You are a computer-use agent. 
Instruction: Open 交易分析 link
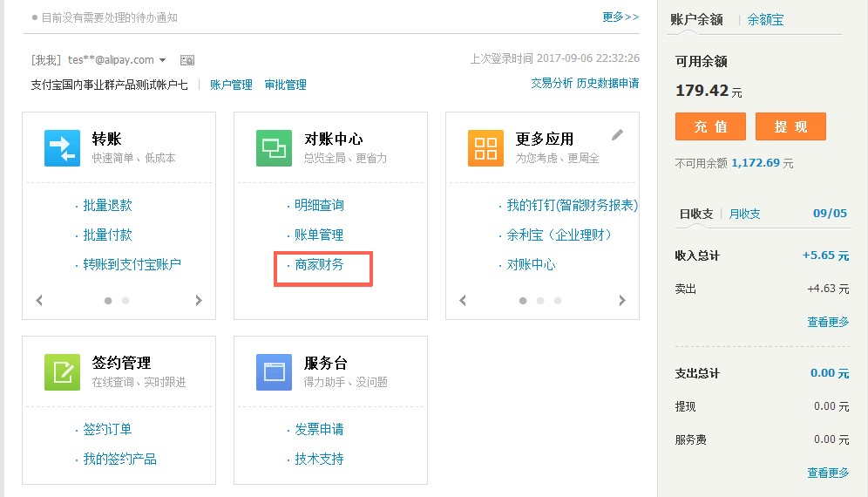(x=552, y=83)
